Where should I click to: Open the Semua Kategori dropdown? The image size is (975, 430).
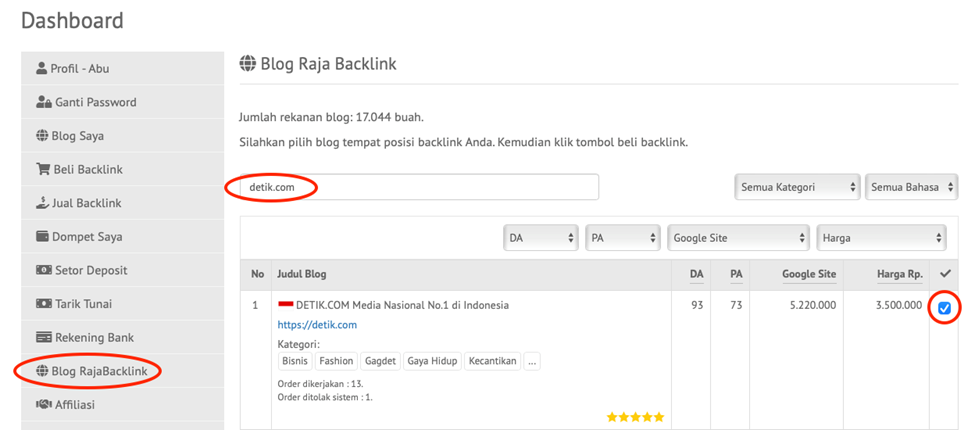point(797,187)
